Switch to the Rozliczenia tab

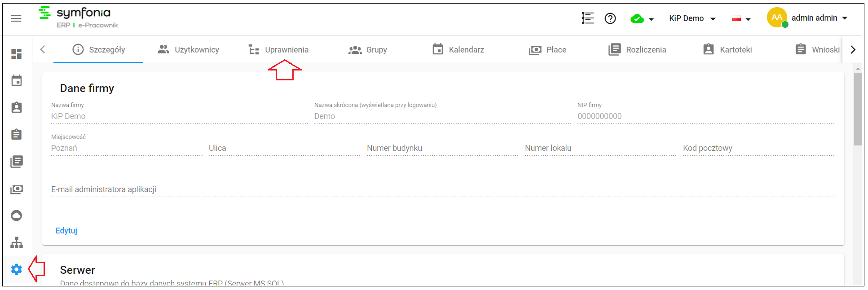[x=637, y=49]
